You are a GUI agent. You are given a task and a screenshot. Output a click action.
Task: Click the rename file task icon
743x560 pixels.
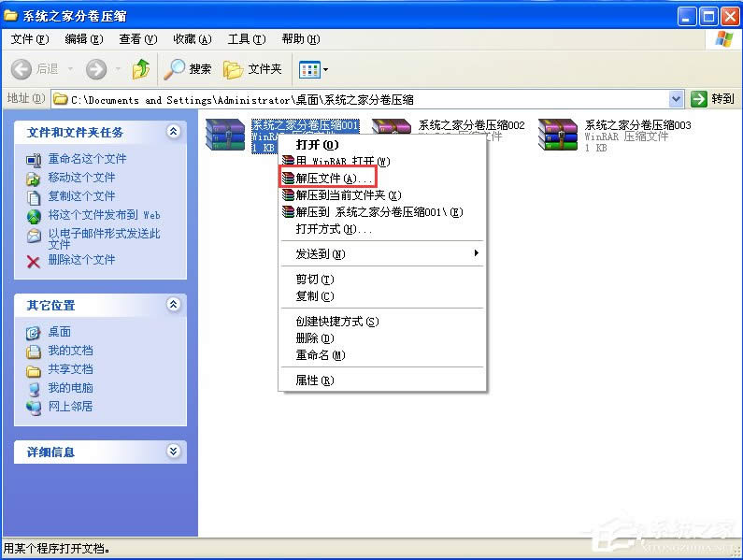34,160
